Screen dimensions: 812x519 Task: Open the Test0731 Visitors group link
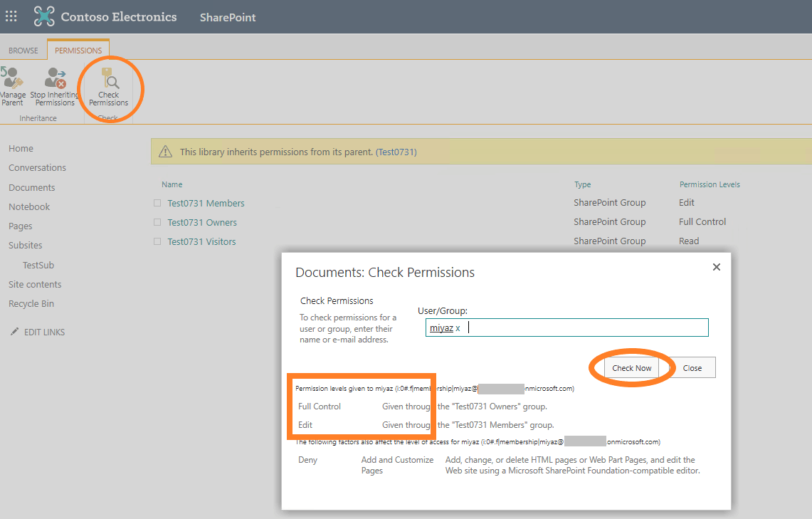click(x=201, y=241)
